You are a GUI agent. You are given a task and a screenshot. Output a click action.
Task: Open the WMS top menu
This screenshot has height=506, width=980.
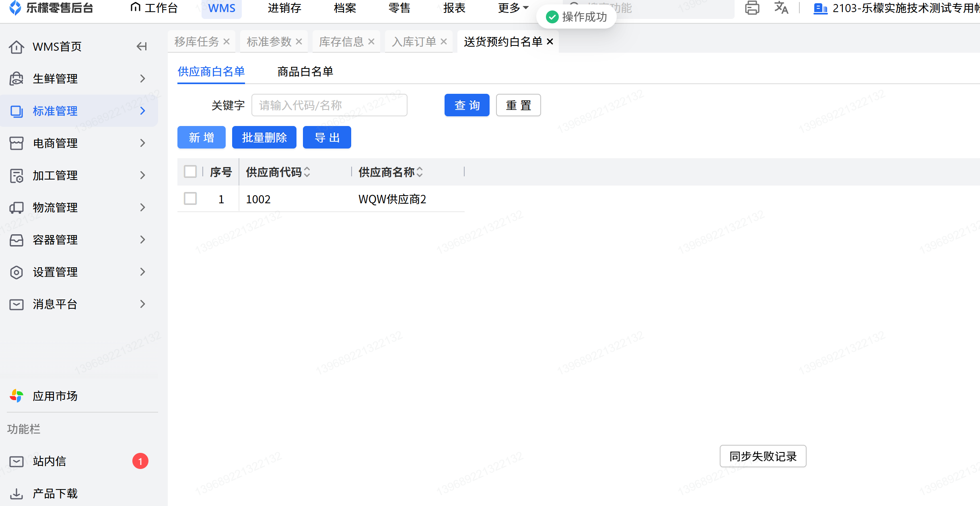(222, 8)
